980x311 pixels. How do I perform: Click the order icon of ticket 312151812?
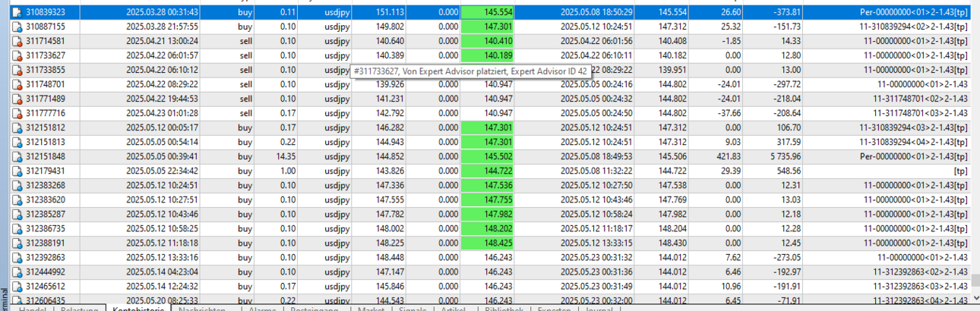point(16,128)
